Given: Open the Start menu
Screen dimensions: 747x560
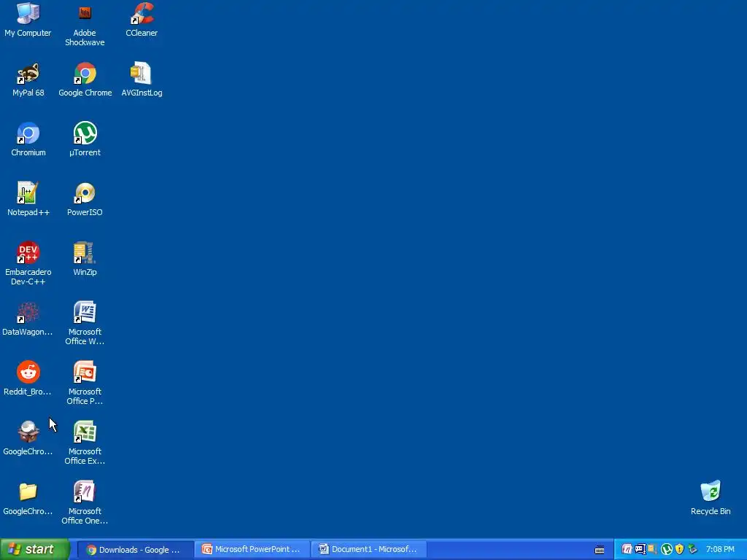Looking at the screenshot, I should [x=34, y=550].
